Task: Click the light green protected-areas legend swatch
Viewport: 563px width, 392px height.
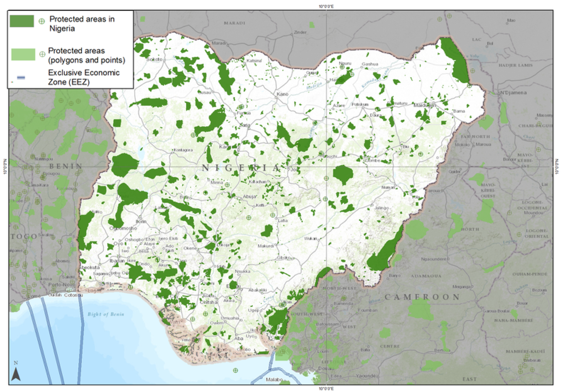Action: point(23,54)
